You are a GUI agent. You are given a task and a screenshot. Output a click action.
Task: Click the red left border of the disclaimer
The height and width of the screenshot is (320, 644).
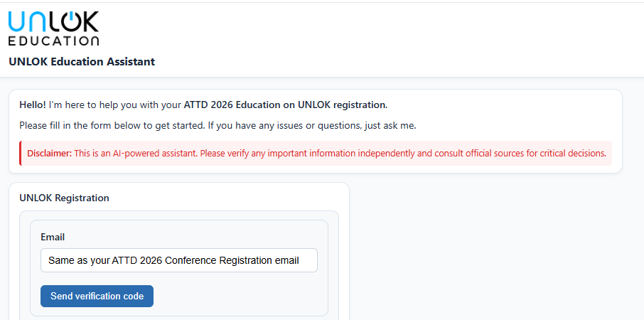pyautogui.click(x=21, y=153)
